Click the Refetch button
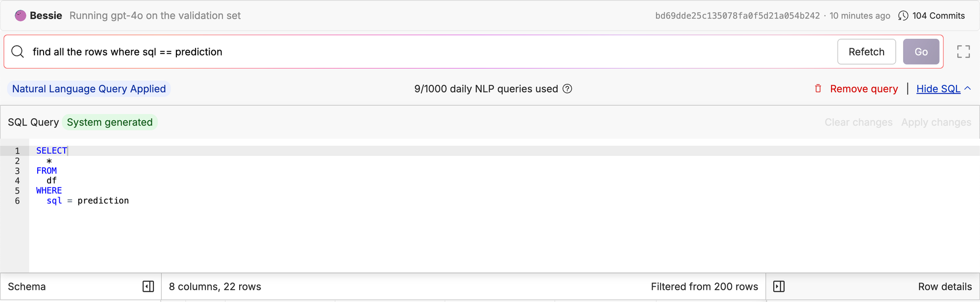 pos(866,51)
